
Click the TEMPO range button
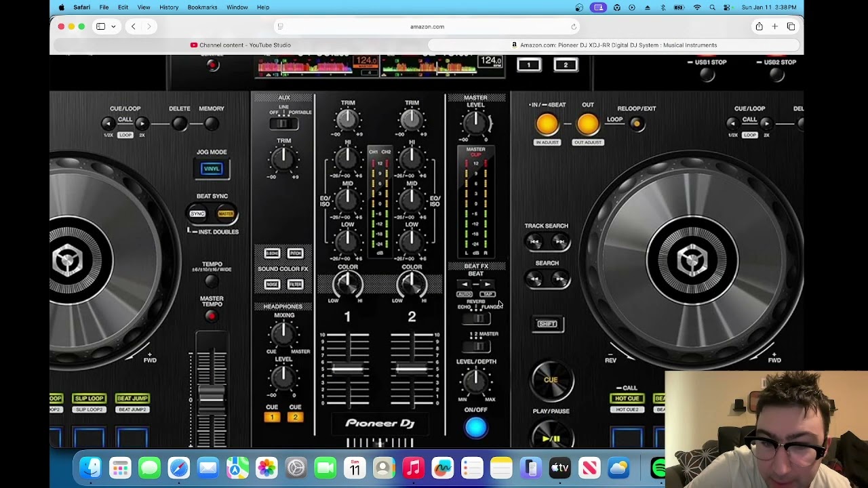click(x=212, y=281)
